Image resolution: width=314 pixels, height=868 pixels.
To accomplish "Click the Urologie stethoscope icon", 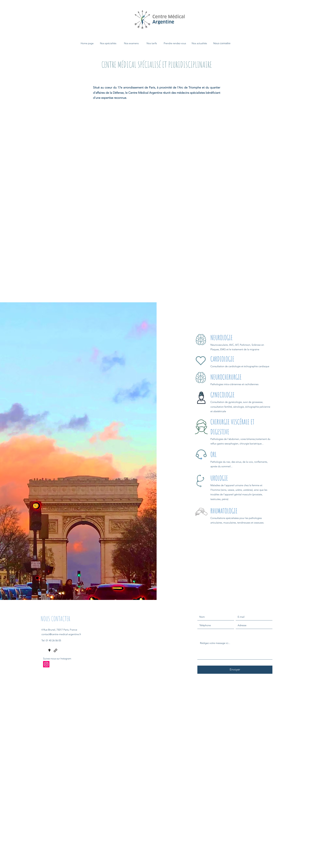I will pos(200,481).
